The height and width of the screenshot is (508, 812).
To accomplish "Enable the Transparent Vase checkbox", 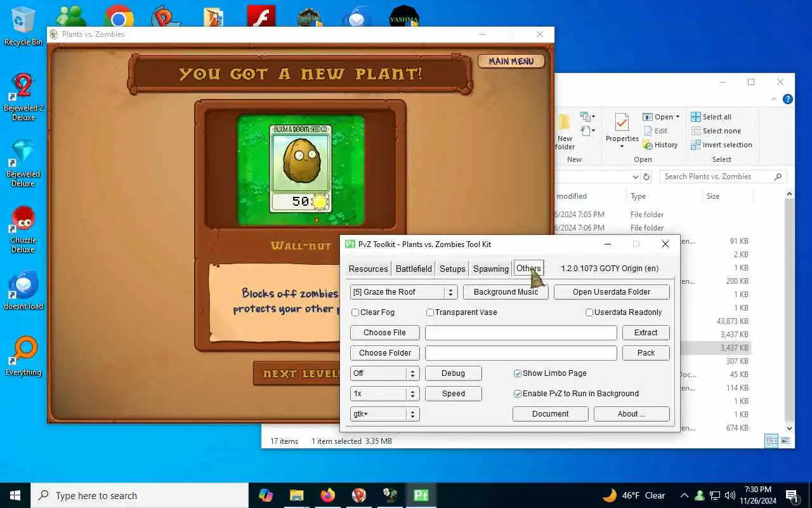I will pos(430,312).
